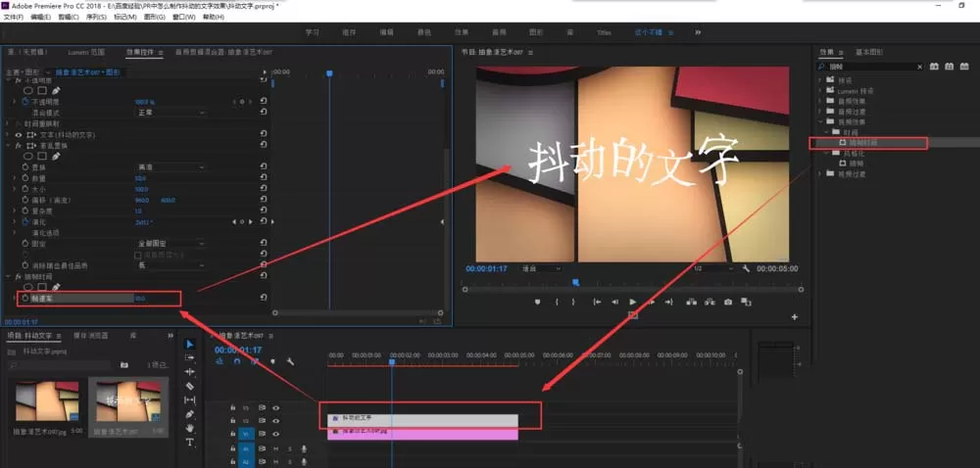Play the program monitor preview
Screen dimensions: 980x468
(x=633, y=302)
